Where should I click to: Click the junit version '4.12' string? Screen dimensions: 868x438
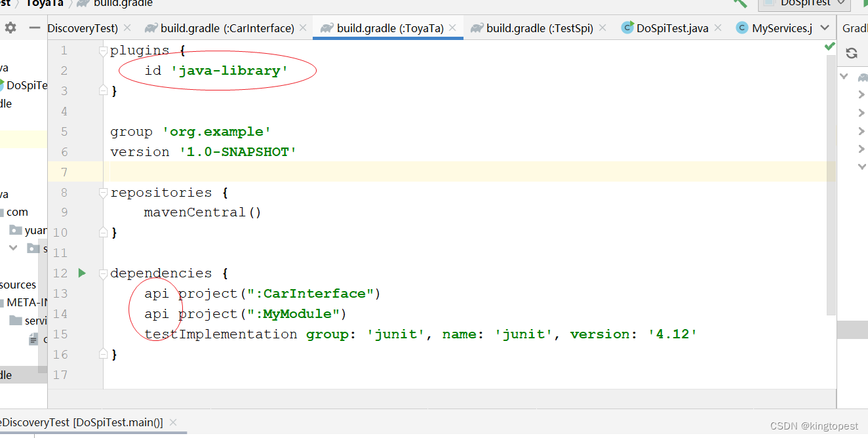pyautogui.click(x=673, y=334)
